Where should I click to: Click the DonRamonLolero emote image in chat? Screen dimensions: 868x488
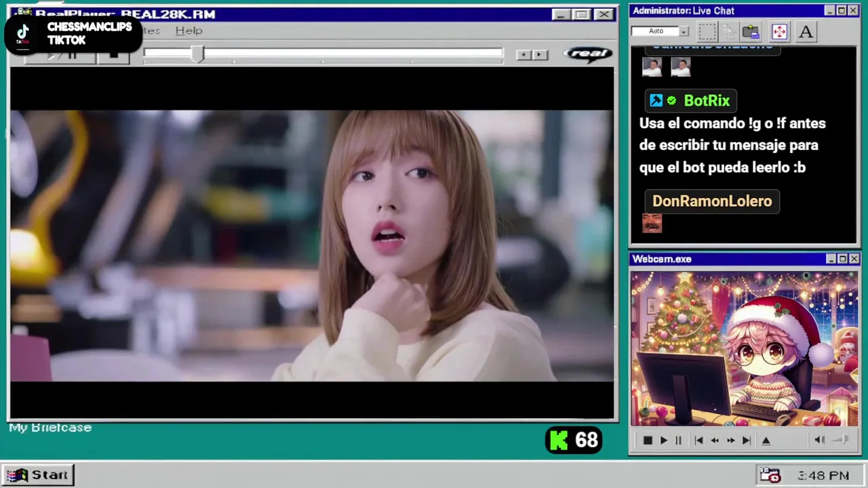click(x=652, y=223)
